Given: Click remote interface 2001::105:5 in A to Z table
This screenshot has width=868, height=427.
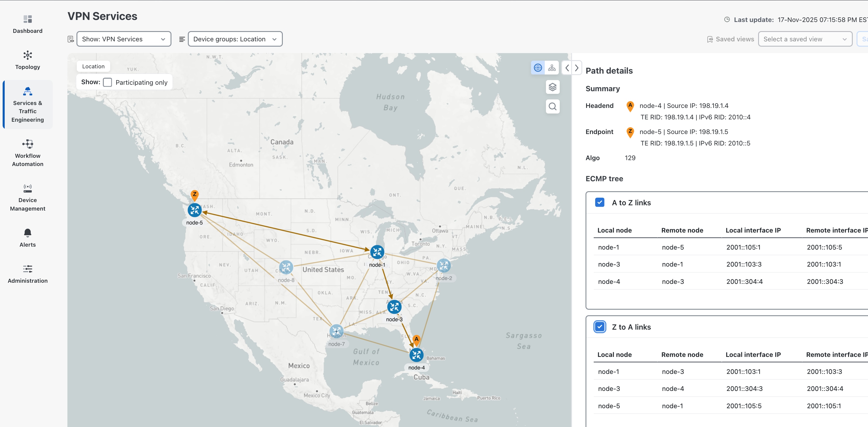Looking at the screenshot, I should click(x=824, y=247).
